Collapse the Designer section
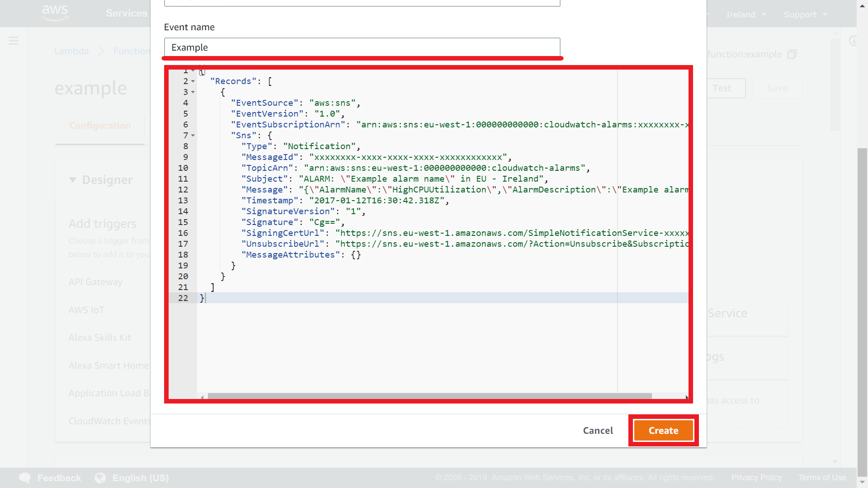The height and width of the screenshot is (488, 868). (72, 180)
